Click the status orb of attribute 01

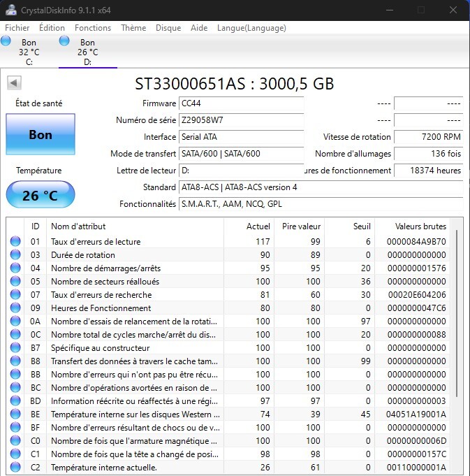[15, 242]
